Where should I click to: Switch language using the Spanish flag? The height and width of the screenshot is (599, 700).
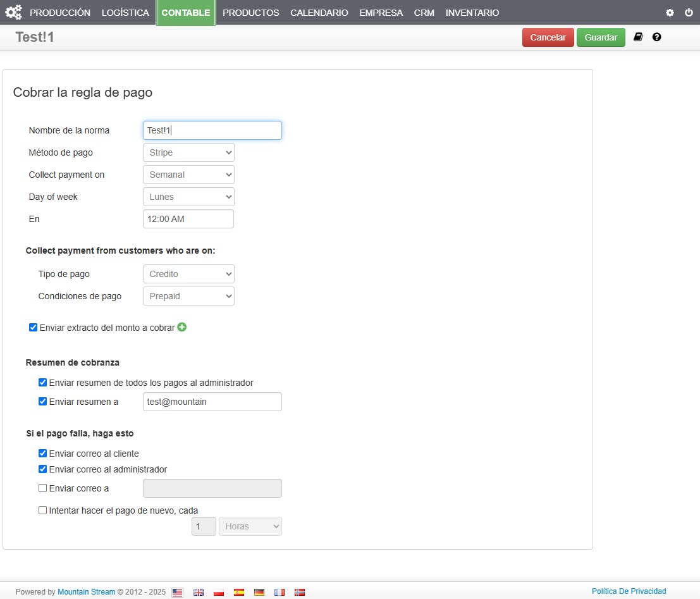[239, 592]
